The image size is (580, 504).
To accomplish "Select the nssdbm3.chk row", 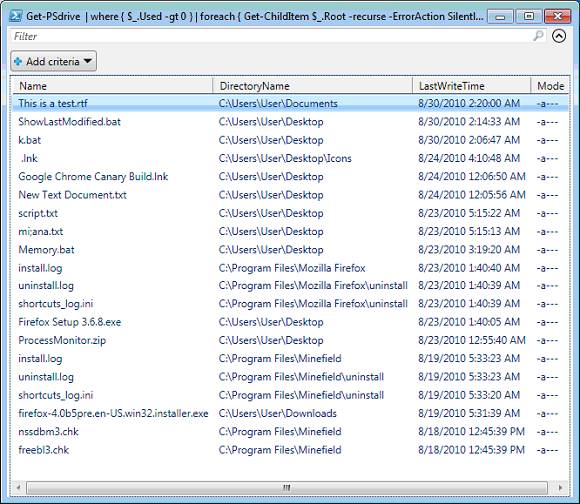I will (290, 432).
